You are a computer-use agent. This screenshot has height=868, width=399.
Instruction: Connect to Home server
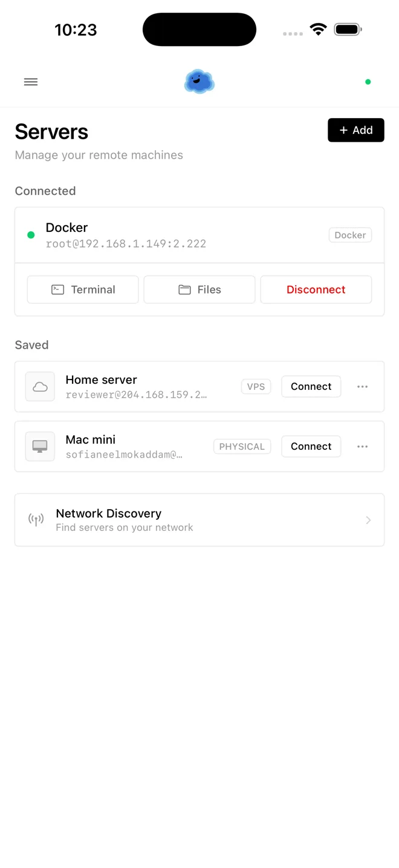pyautogui.click(x=311, y=387)
